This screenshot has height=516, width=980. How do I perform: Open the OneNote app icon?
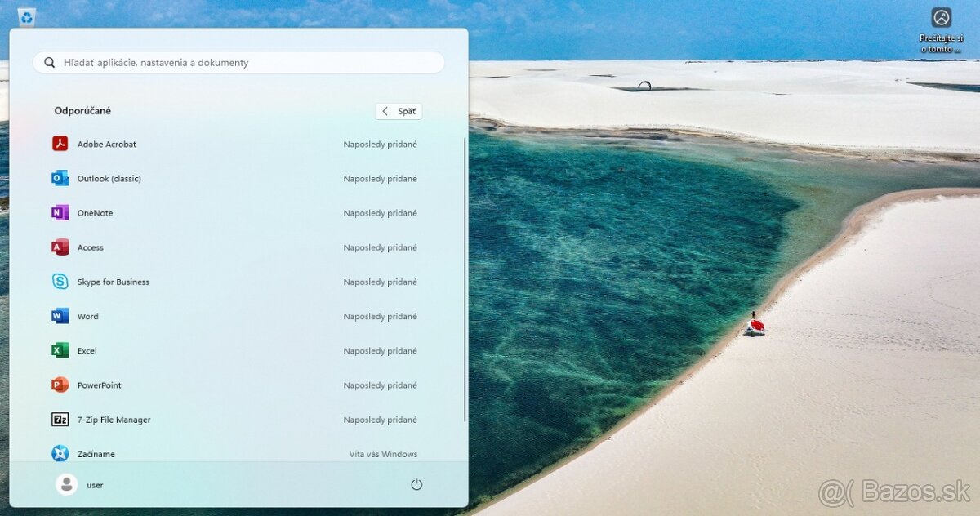tap(60, 213)
